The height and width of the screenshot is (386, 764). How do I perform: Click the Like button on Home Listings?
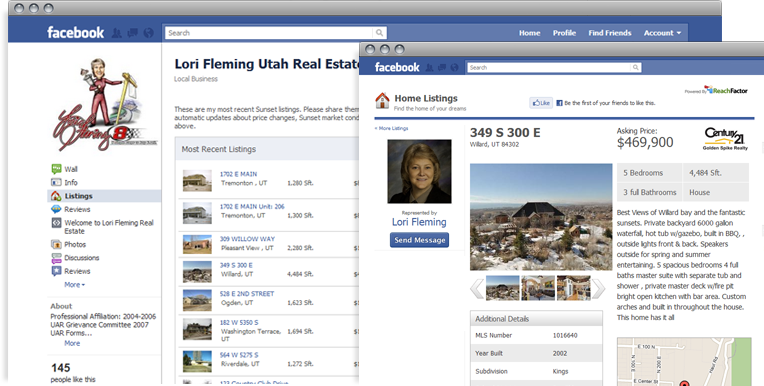point(541,103)
